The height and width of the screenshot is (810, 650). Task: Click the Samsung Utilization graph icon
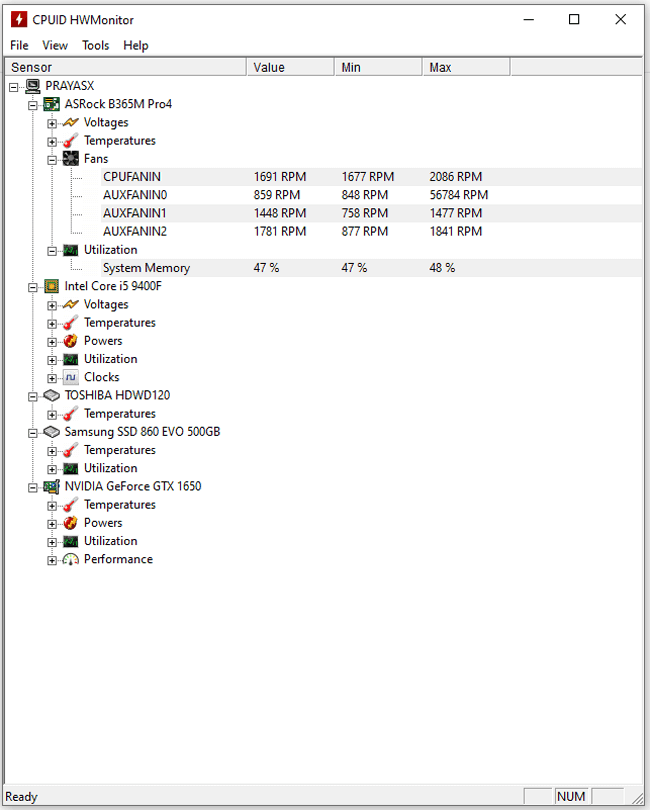pos(71,469)
